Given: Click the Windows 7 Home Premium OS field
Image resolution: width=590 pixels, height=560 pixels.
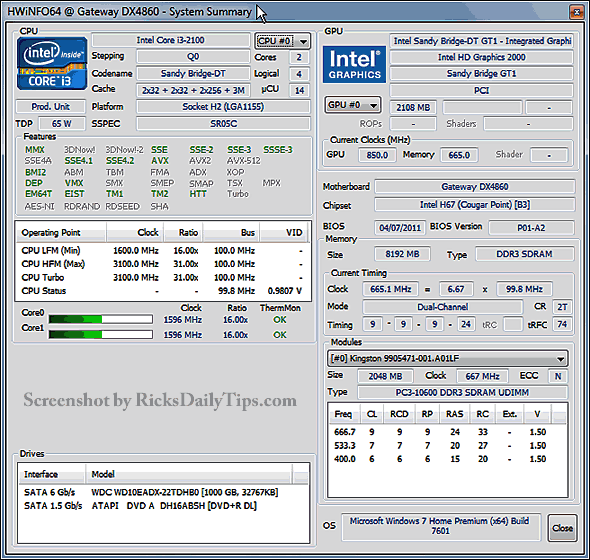Looking at the screenshot, I should click(x=441, y=526).
